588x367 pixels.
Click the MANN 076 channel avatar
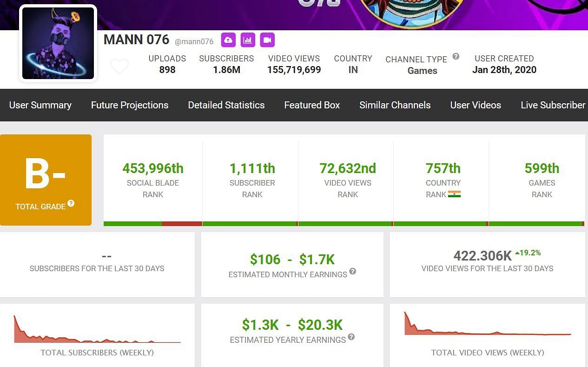58,43
